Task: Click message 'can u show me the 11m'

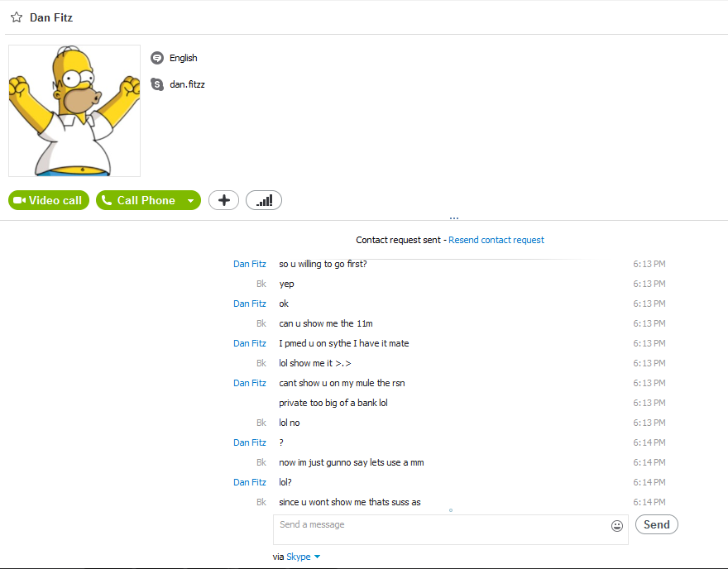Action: click(325, 323)
